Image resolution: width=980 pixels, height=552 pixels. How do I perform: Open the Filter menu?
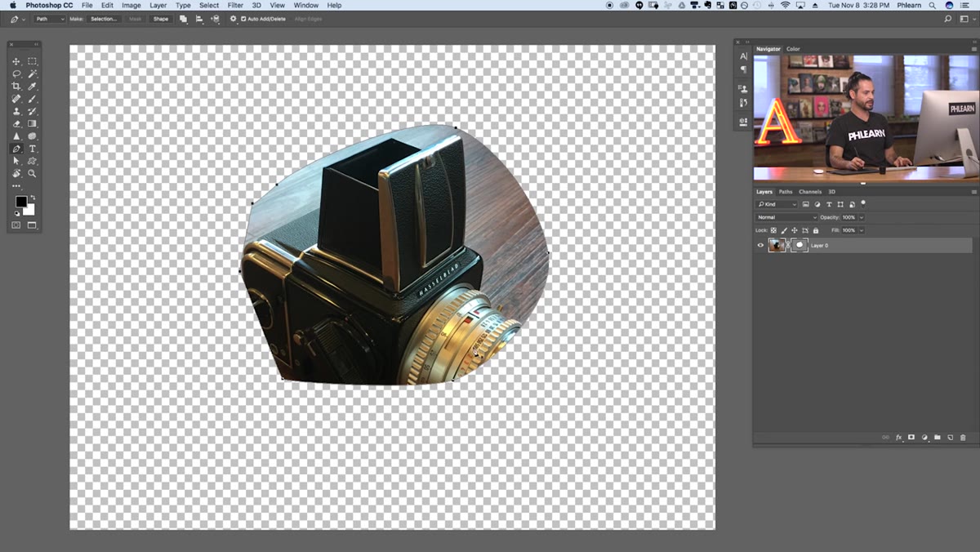[x=234, y=5]
